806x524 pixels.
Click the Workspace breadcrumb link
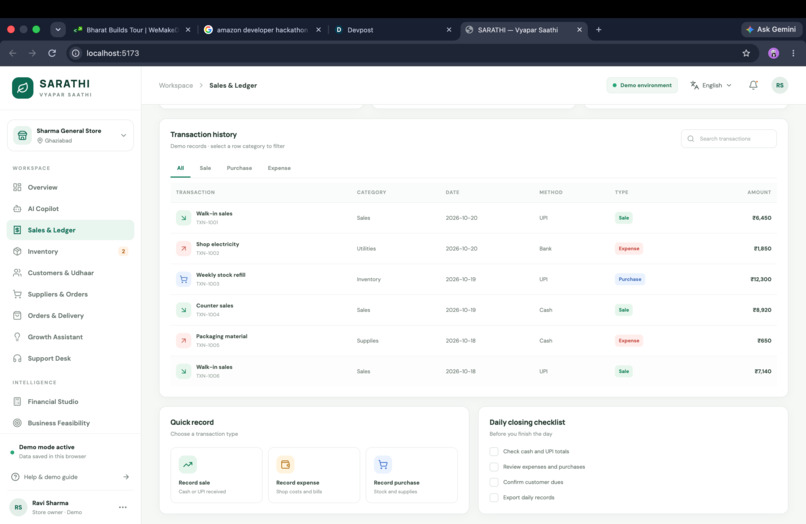[176, 85]
